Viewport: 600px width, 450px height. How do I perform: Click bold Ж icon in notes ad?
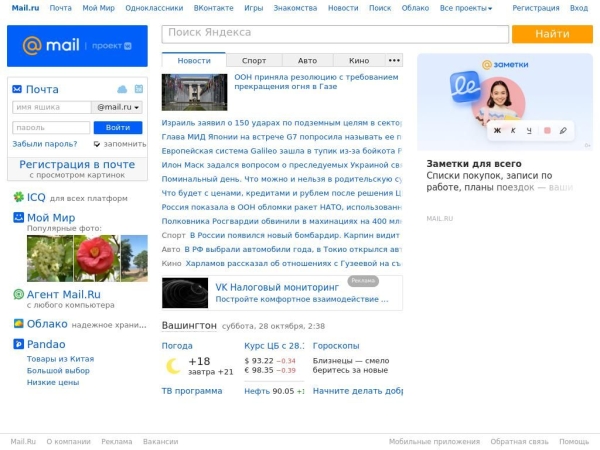[x=497, y=130]
